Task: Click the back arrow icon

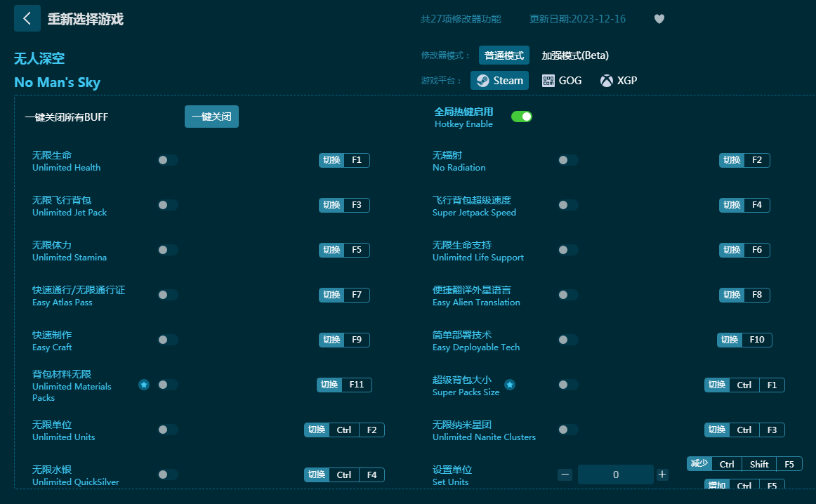Action: [27, 19]
